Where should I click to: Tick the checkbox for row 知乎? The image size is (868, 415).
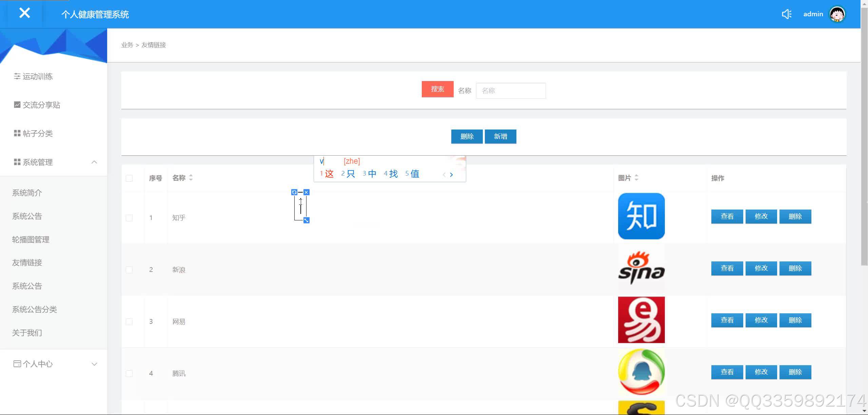click(x=129, y=218)
